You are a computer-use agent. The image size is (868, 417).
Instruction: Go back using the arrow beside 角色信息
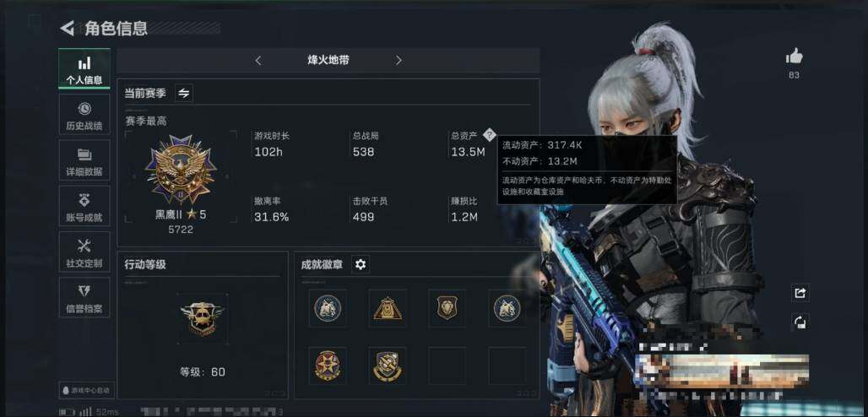[x=68, y=28]
